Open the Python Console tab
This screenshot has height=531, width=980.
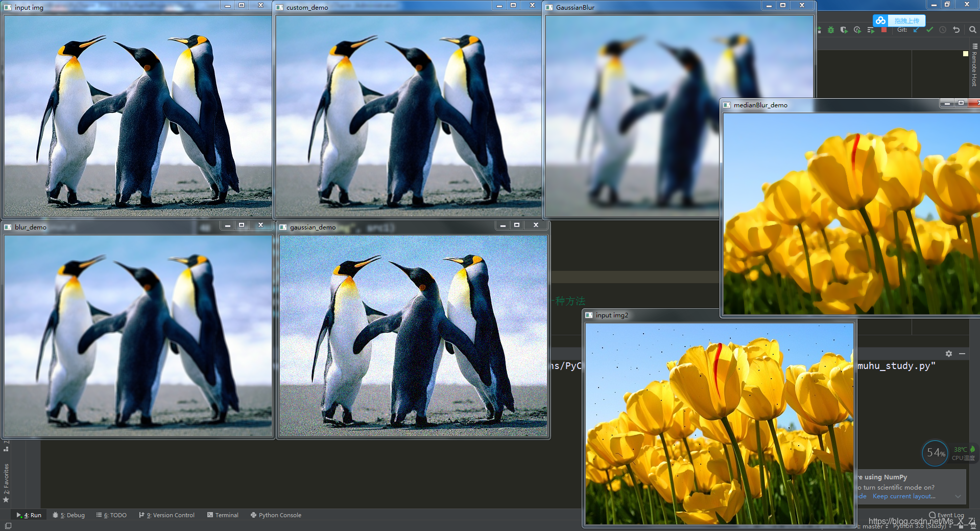point(276,515)
